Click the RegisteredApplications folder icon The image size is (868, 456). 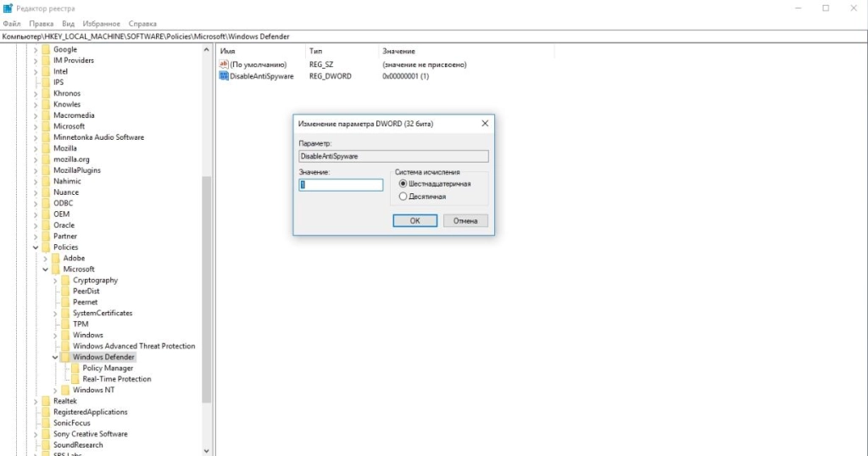coord(46,412)
